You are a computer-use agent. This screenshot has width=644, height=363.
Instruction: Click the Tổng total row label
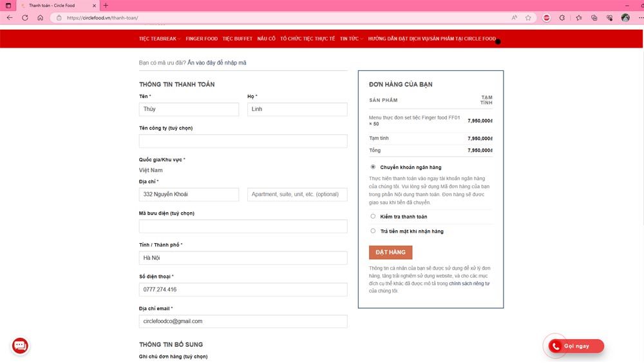point(375,150)
